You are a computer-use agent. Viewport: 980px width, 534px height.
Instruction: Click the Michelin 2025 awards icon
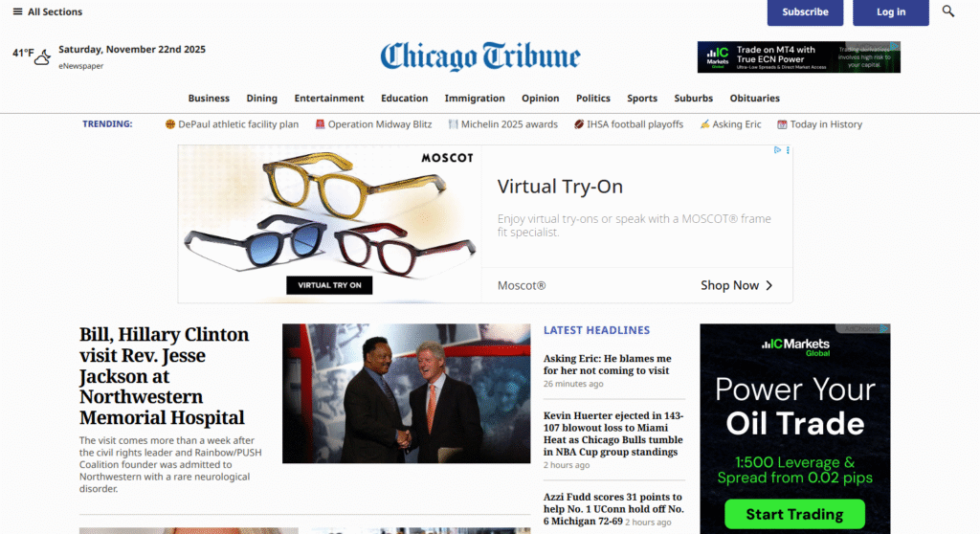point(453,123)
